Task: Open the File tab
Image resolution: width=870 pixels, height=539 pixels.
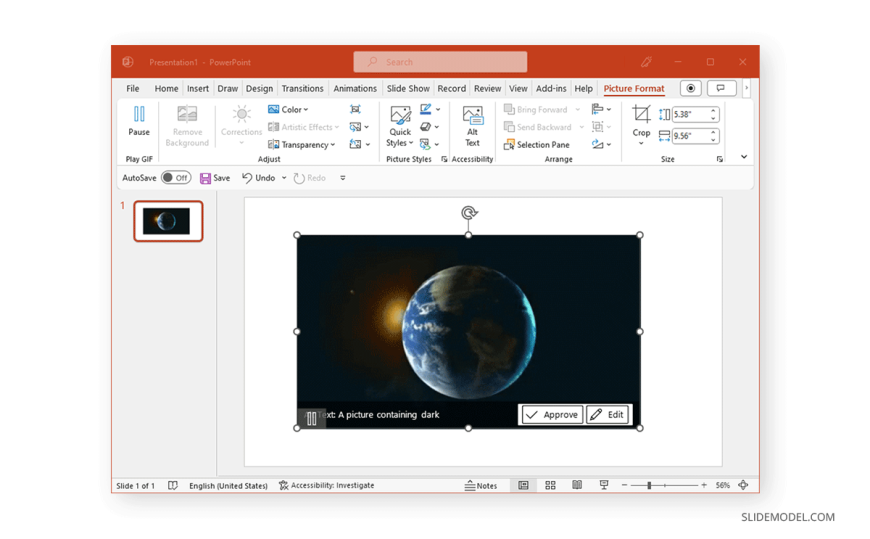Action: (x=133, y=88)
